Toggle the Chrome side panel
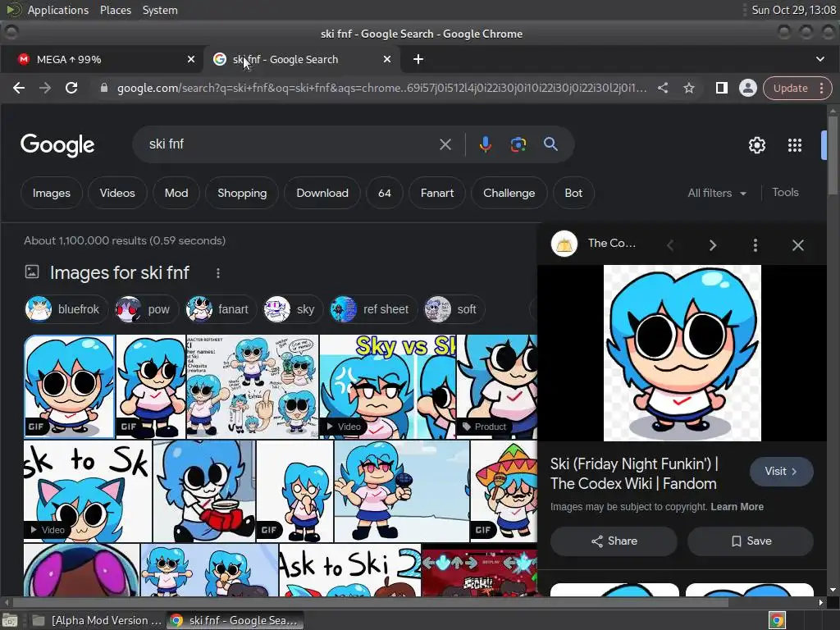This screenshot has width=840, height=630. pyautogui.click(x=722, y=88)
